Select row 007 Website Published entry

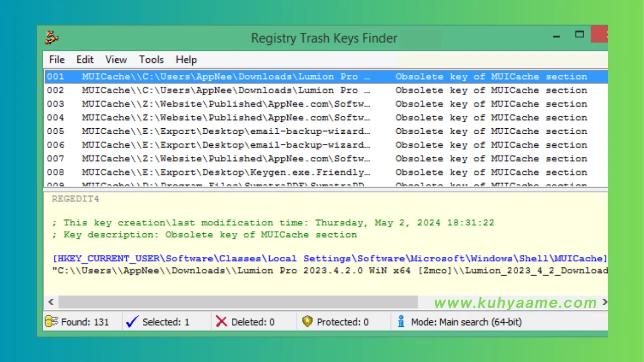tap(326, 158)
